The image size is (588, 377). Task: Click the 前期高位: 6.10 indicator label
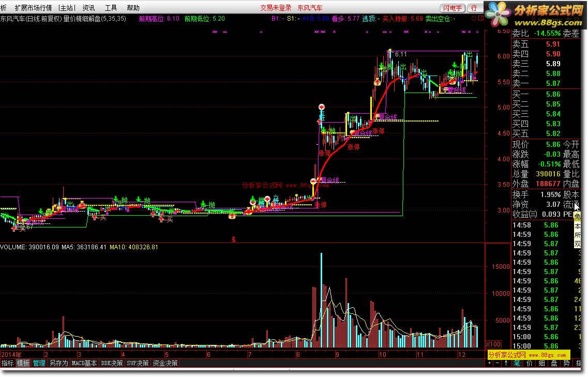[159, 19]
